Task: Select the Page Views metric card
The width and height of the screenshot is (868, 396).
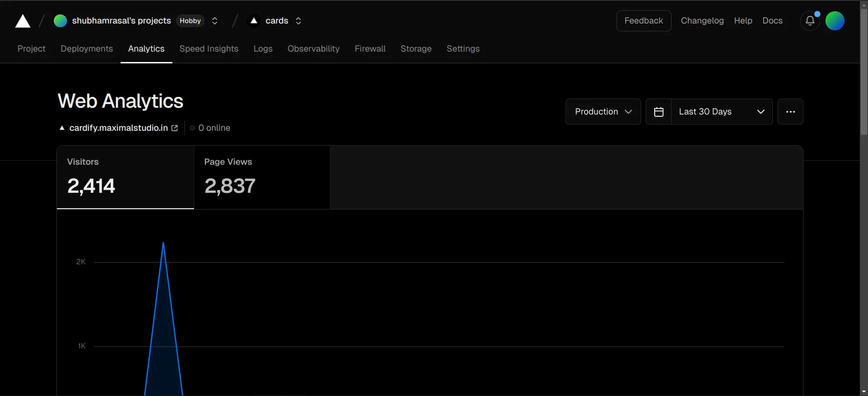Action: tap(262, 177)
